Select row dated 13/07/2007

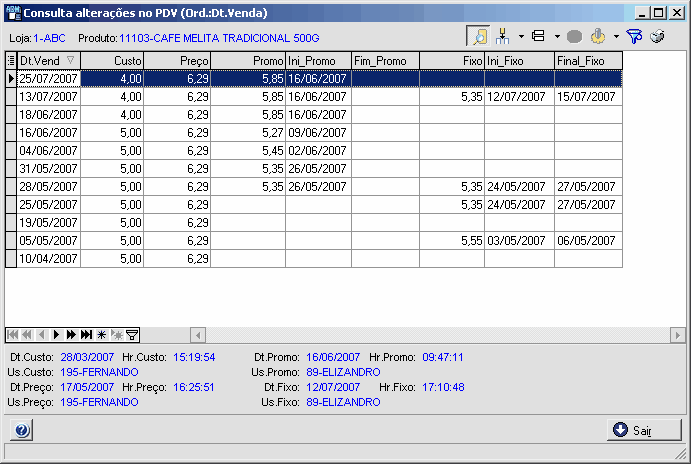coord(314,97)
